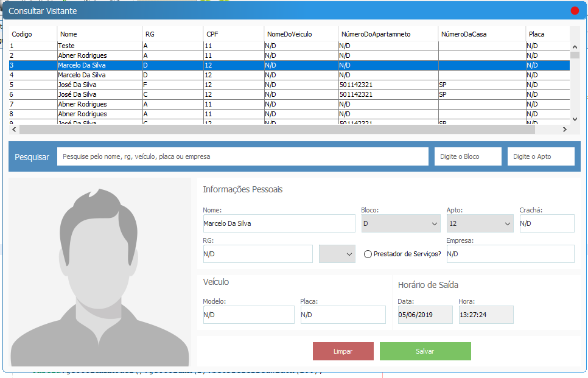Sort by the Nome column header
The width and height of the screenshot is (588, 378).
(x=100, y=34)
